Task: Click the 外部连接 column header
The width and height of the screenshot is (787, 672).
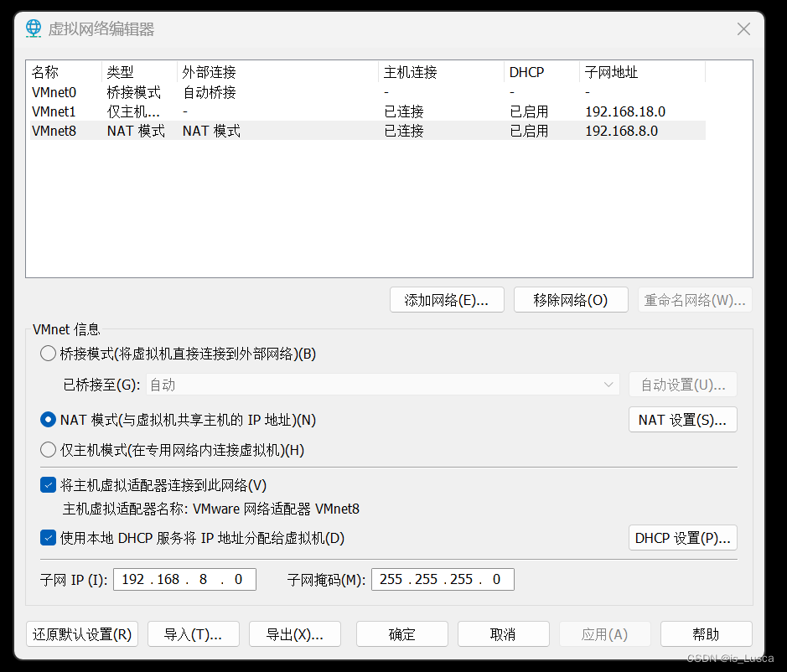Action: click(277, 72)
